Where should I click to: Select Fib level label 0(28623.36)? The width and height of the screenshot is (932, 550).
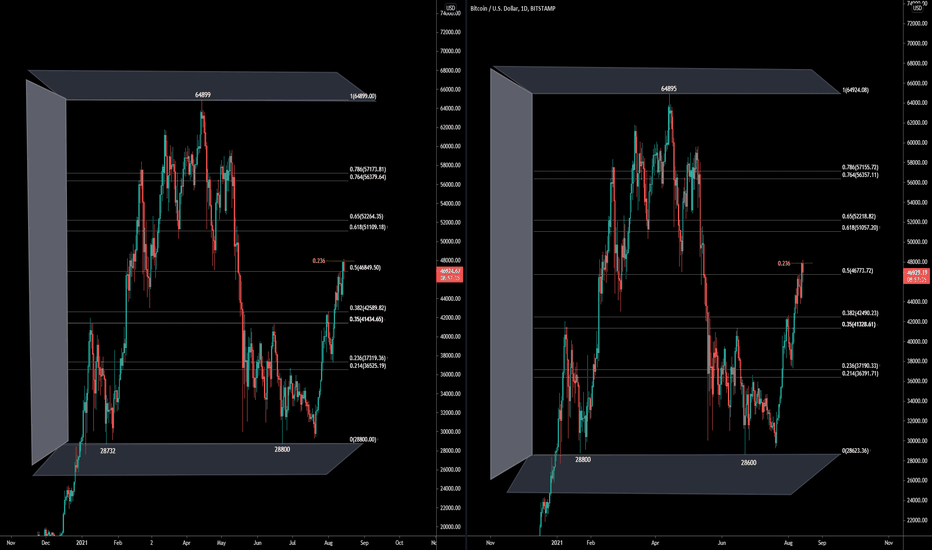point(855,451)
